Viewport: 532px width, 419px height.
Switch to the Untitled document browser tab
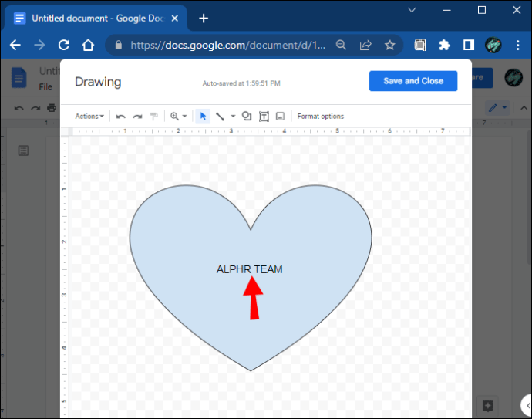coord(93,18)
